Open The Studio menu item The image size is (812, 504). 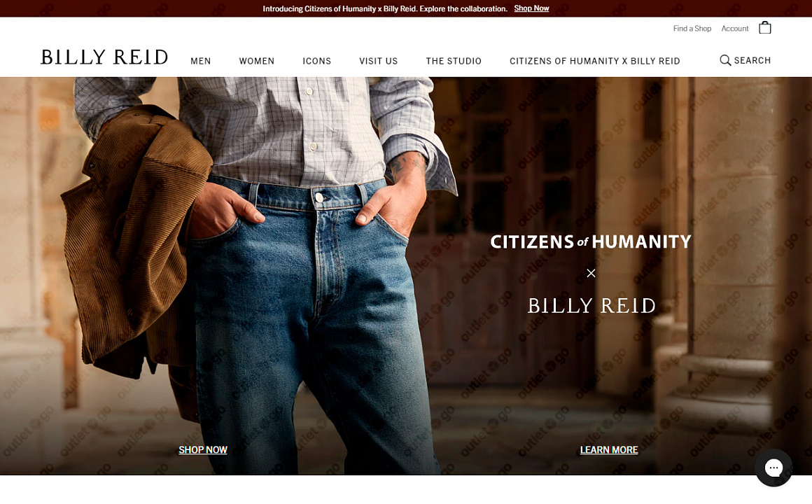click(454, 61)
